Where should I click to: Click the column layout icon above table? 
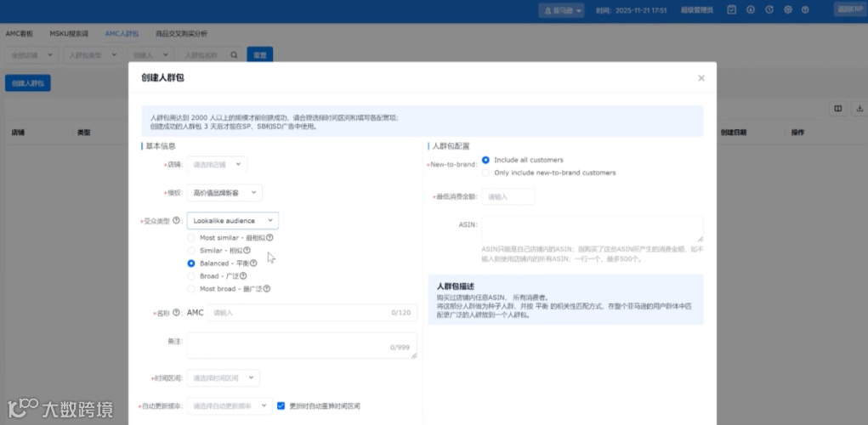click(x=838, y=109)
